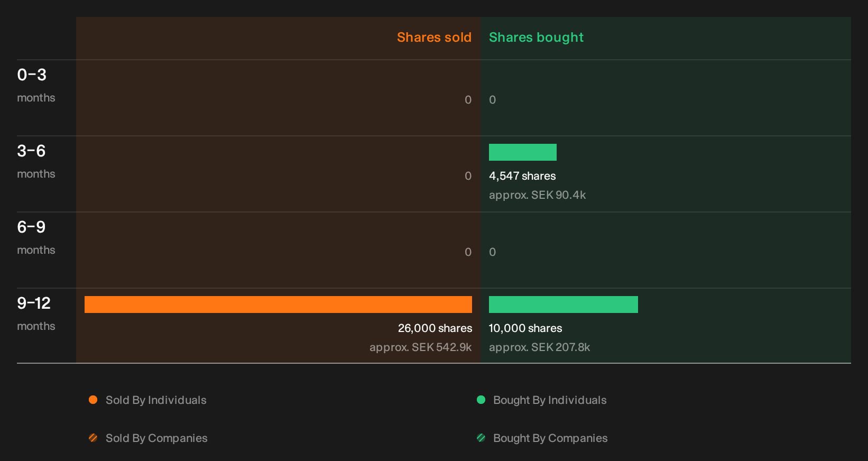Click approx. SEK 207.8k value

[x=539, y=347]
